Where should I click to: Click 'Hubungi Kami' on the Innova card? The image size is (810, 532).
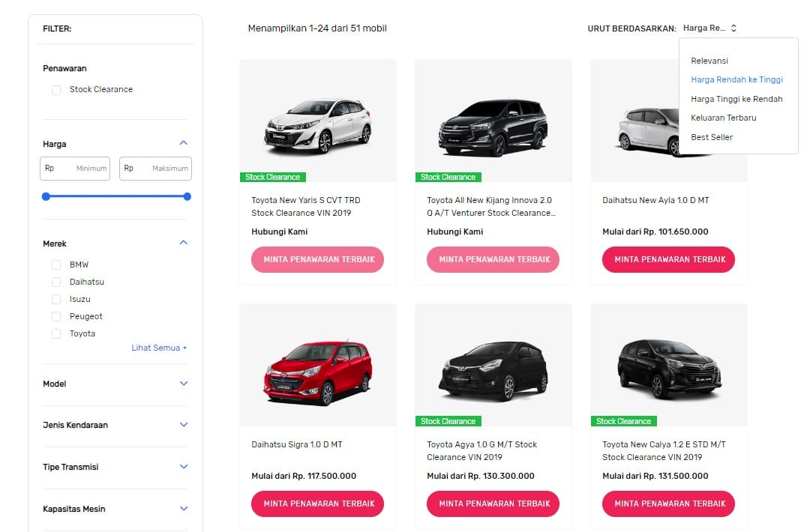click(455, 232)
